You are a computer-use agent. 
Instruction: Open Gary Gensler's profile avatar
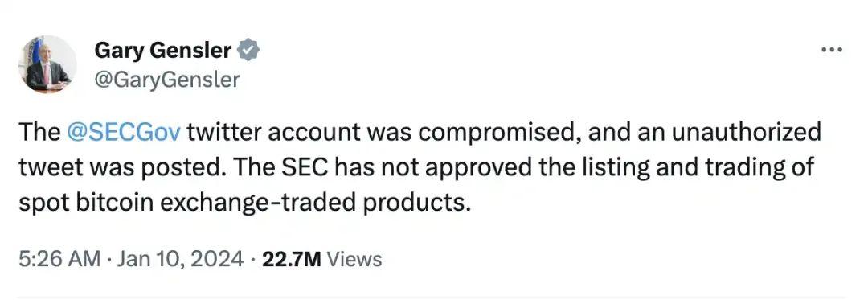(x=47, y=64)
